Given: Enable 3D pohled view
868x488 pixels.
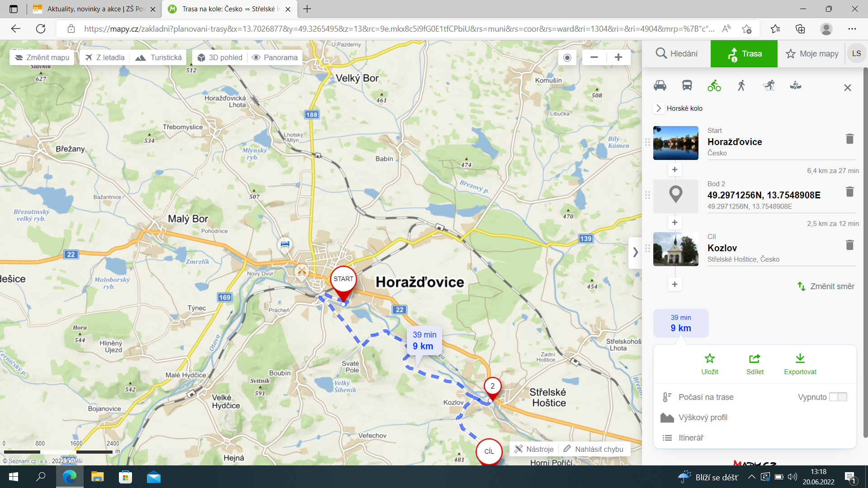Looking at the screenshot, I should point(220,57).
